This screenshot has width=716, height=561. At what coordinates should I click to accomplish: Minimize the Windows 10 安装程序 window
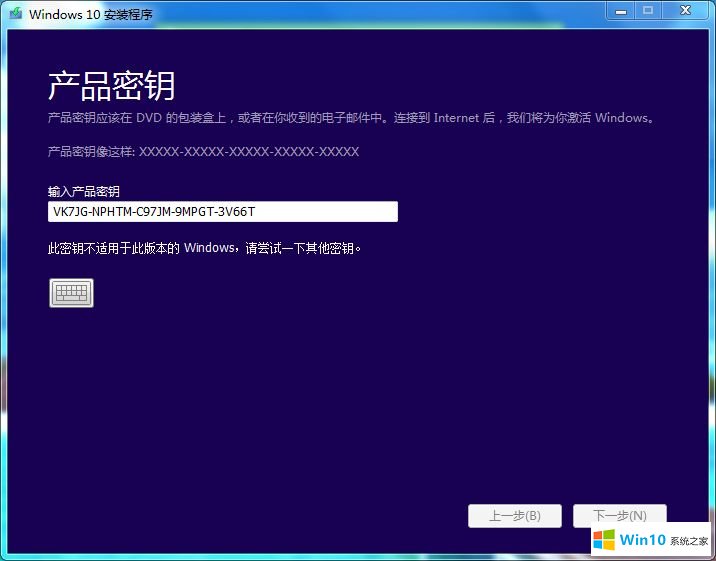(621, 11)
